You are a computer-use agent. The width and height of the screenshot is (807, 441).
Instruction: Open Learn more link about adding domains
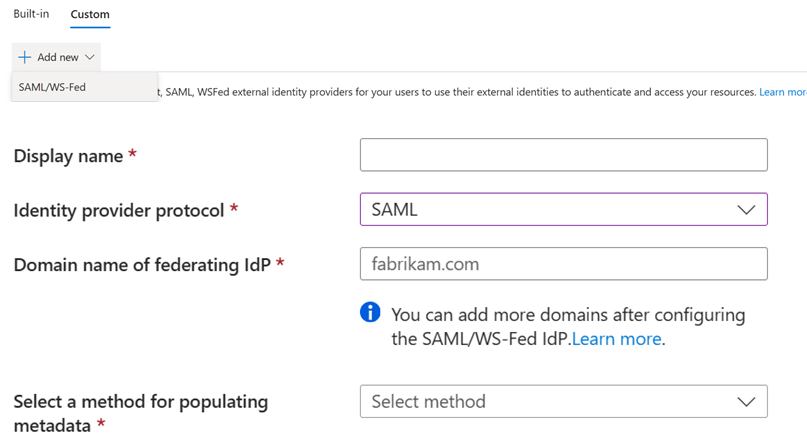[x=616, y=339]
